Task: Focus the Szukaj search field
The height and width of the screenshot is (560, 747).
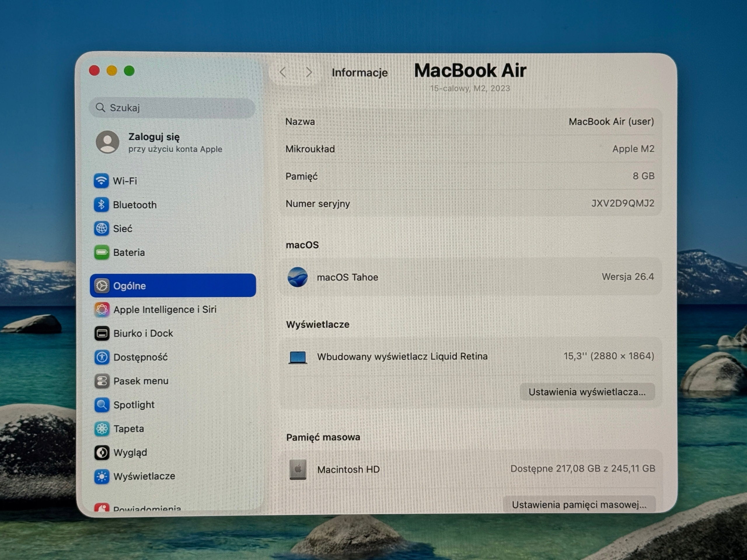Action: [x=172, y=108]
